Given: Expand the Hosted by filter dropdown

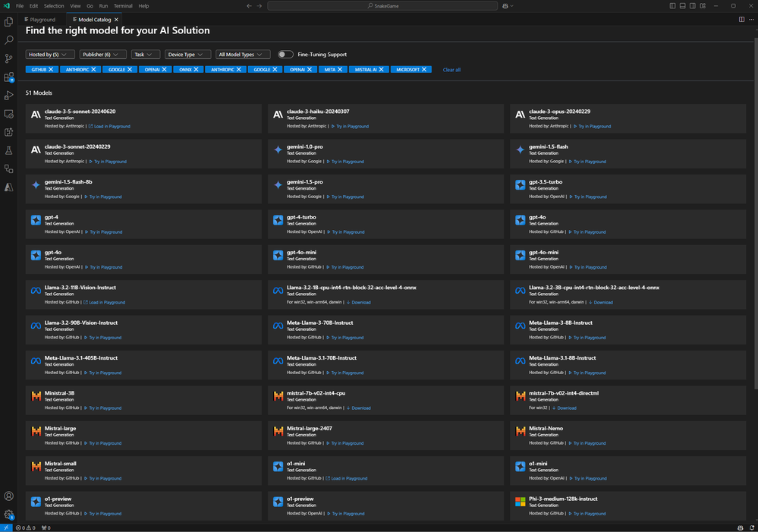Looking at the screenshot, I should tap(50, 55).
